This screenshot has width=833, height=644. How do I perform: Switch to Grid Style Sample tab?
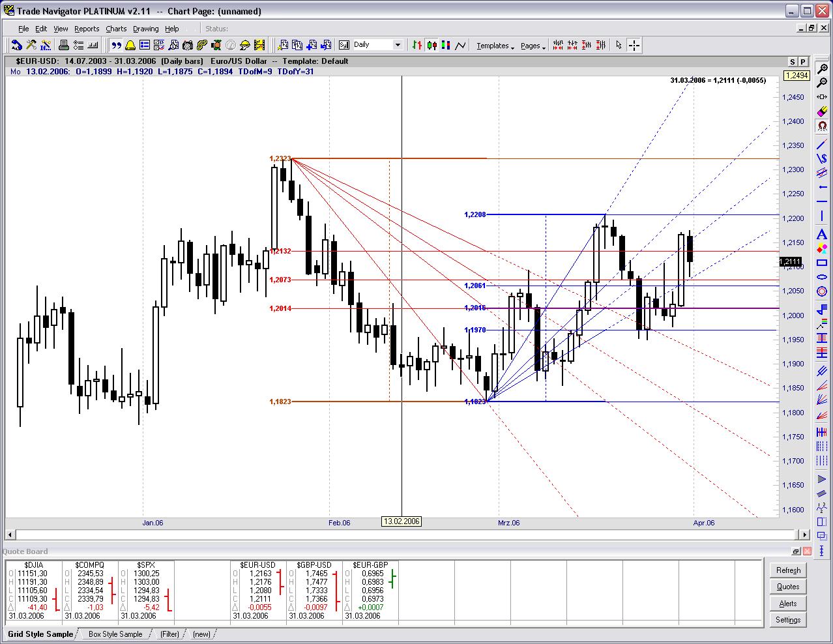pos(40,634)
